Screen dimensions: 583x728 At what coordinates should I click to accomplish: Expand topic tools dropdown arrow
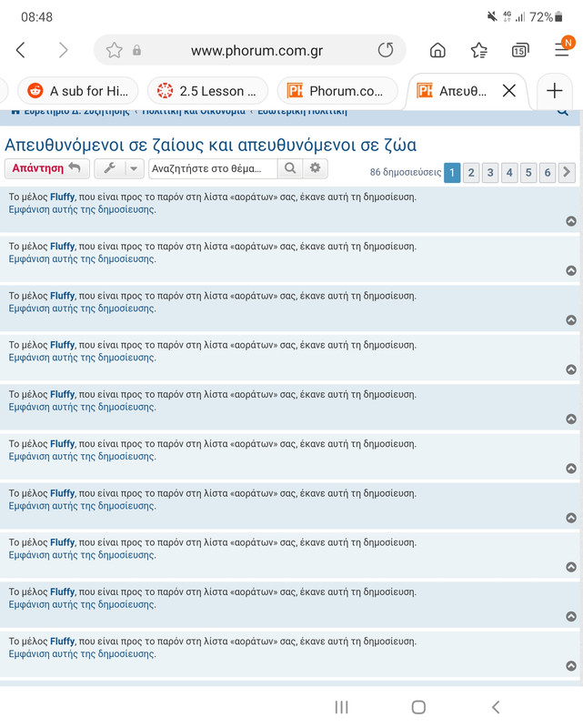click(x=134, y=168)
